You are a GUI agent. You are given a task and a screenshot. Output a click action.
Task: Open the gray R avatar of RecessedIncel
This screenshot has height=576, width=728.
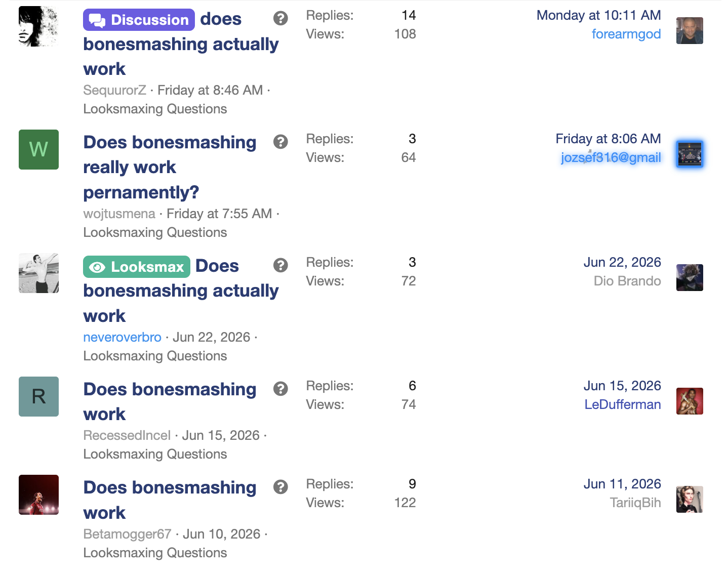click(38, 396)
